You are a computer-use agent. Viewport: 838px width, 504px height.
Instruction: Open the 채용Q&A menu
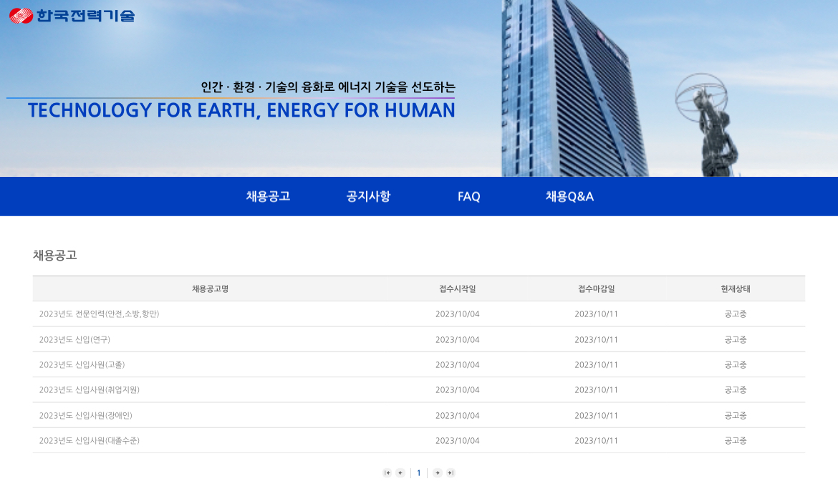pos(569,196)
